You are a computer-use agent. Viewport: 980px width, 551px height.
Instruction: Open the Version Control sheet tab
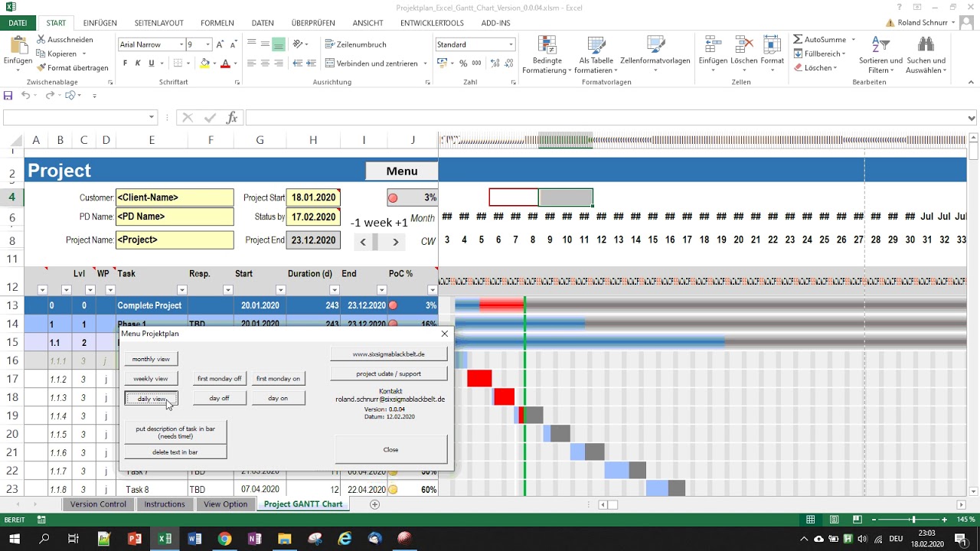coord(98,504)
